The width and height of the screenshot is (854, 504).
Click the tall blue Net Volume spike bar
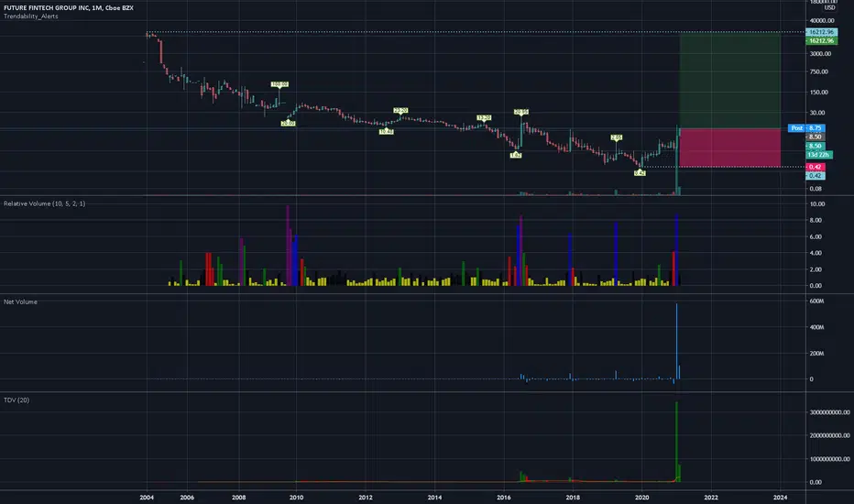click(x=676, y=341)
